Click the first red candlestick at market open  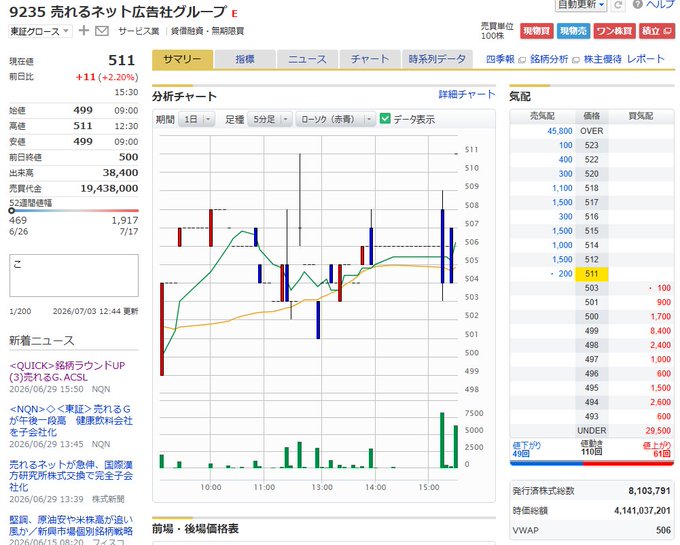[x=162, y=329]
